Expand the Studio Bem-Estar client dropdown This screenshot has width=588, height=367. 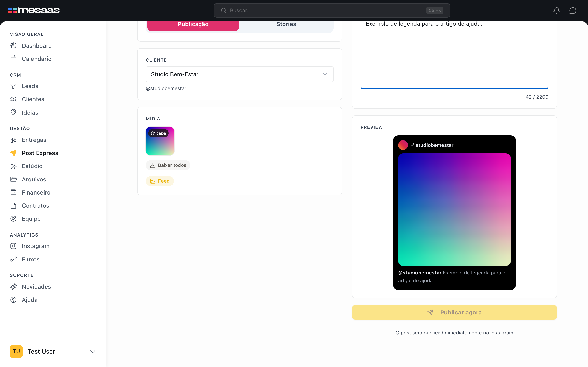pos(239,74)
